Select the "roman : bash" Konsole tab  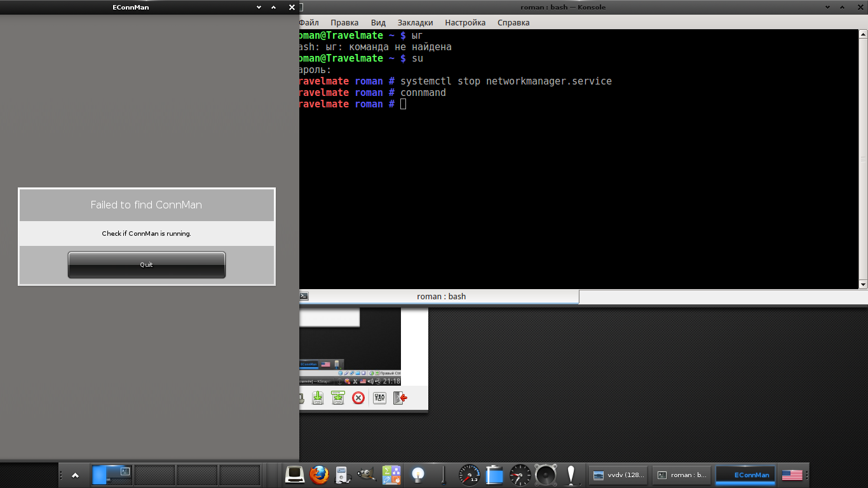pyautogui.click(x=441, y=296)
